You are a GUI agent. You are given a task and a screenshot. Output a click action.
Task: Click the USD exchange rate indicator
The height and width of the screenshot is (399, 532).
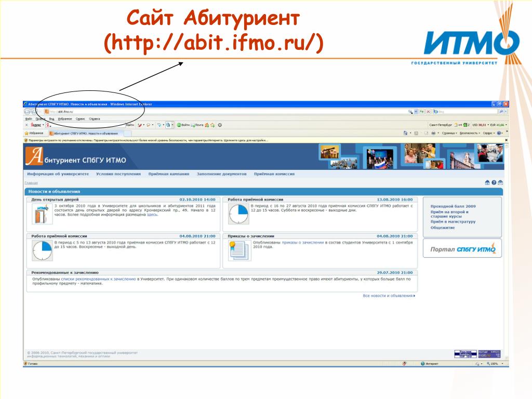pos(480,125)
